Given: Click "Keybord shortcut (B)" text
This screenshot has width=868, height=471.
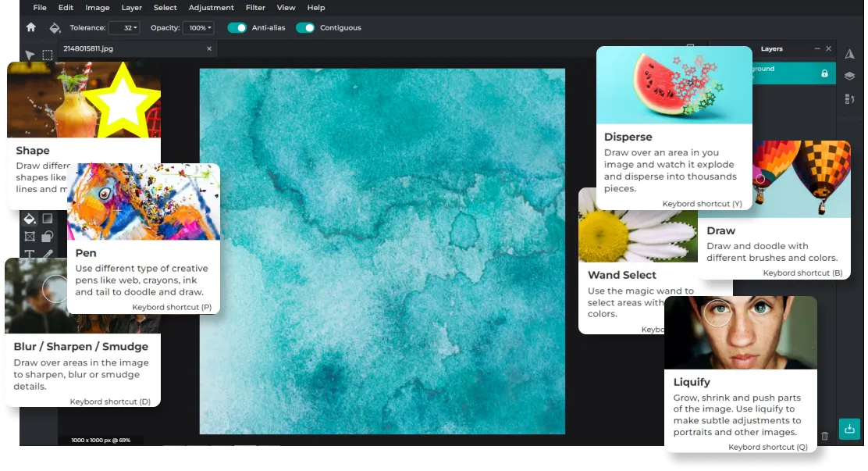Looking at the screenshot, I should [x=802, y=273].
